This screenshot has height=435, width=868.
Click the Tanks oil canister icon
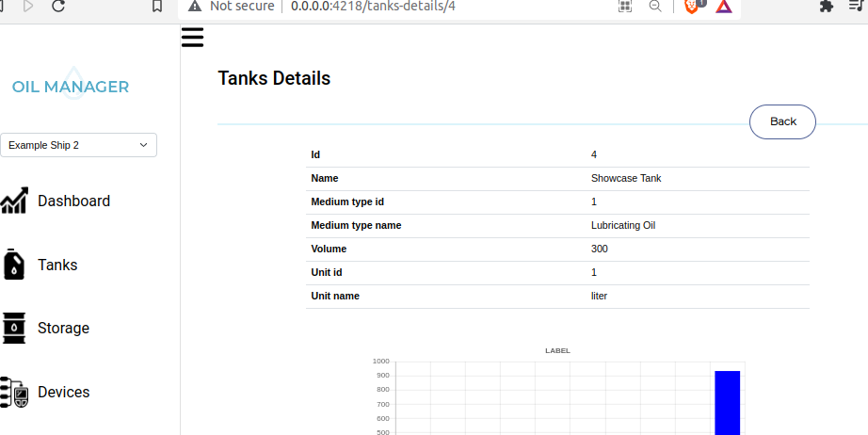[14, 265]
